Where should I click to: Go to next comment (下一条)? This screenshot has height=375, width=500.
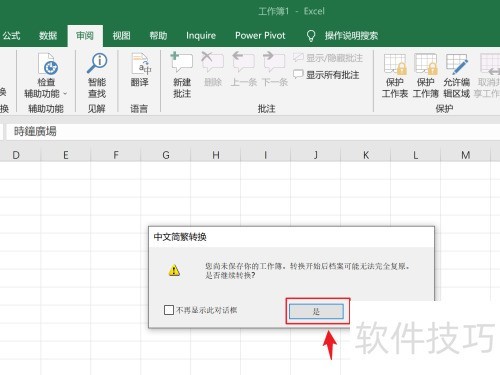[x=274, y=69]
